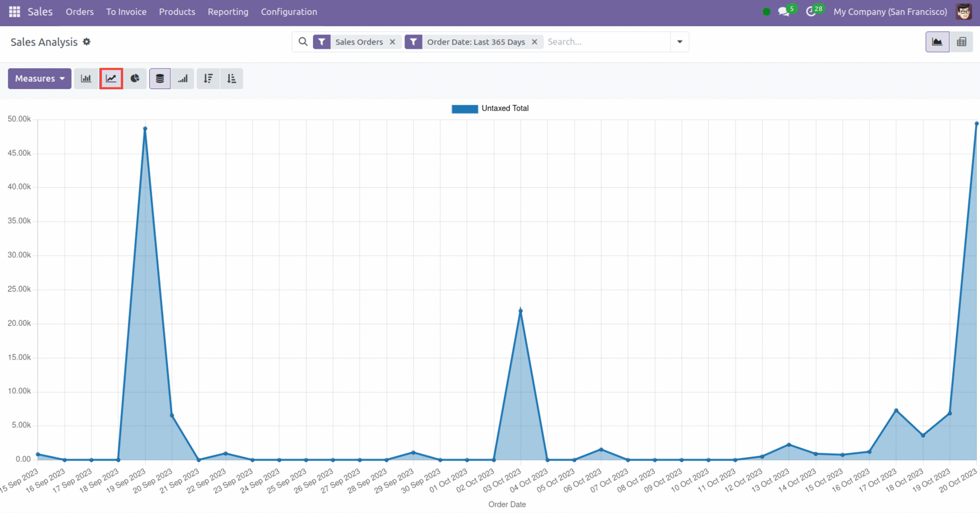980x513 pixels.
Task: Open the activities clock icon
Action: (x=811, y=12)
